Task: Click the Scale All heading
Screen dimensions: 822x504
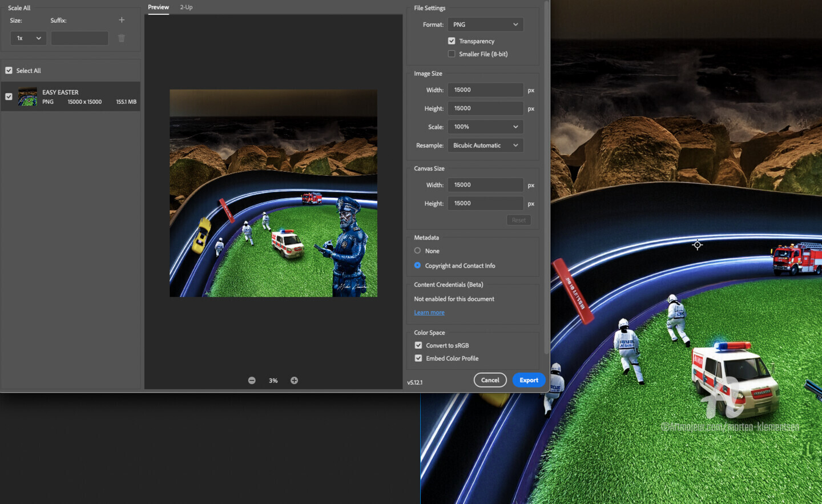Action: [x=19, y=8]
